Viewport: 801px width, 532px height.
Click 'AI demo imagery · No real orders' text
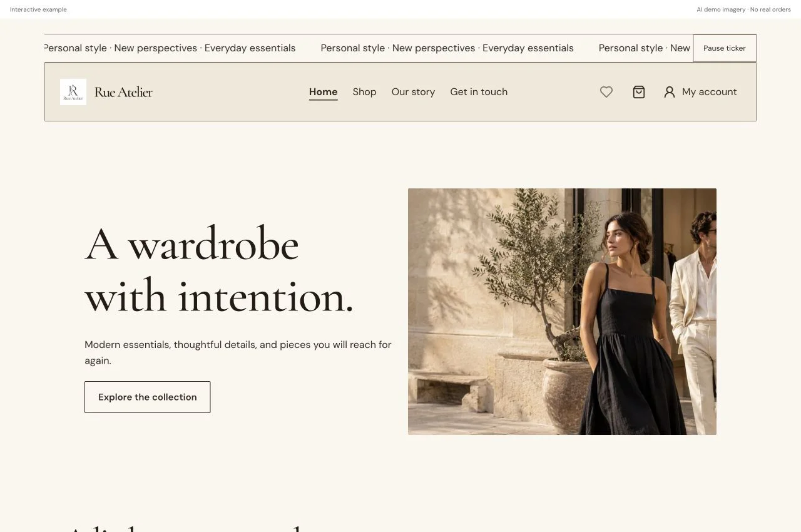[743, 9]
